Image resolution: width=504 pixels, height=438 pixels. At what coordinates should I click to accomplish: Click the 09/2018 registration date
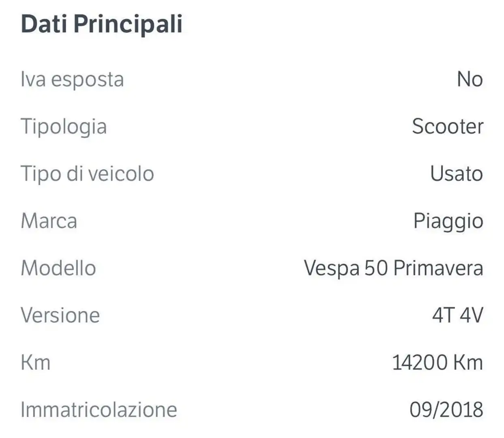click(x=446, y=410)
